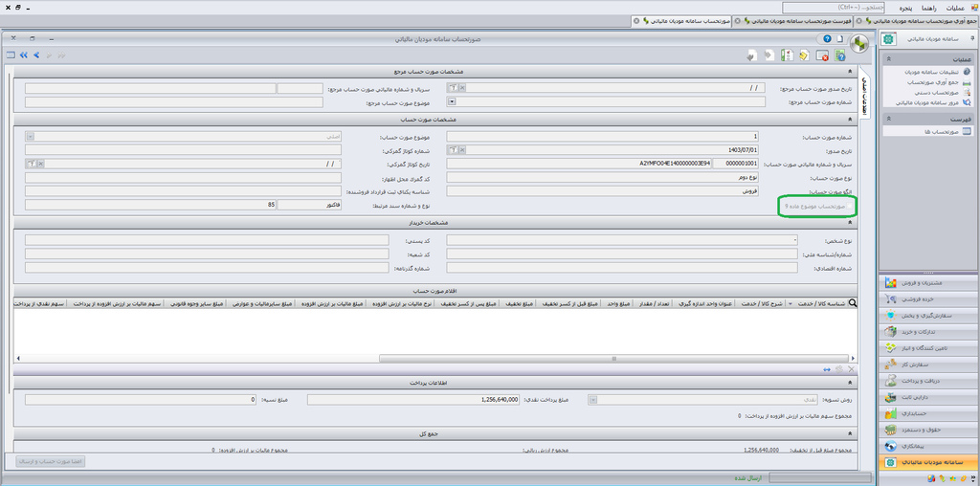Select the سامانه مودیان مالیاتی module
Image resolution: width=980 pixels, height=486 pixels.
pos(928,462)
